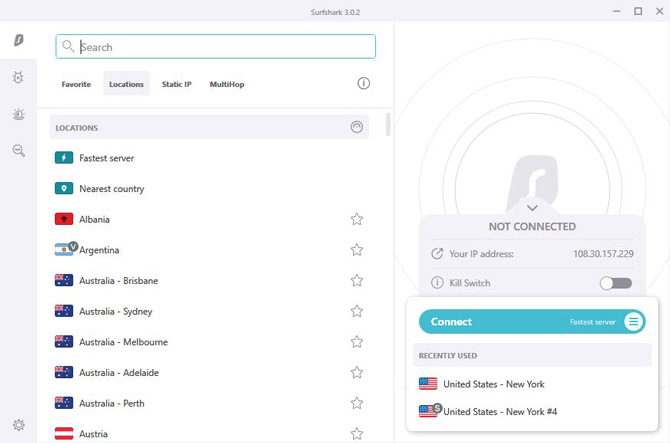Click the magnifier icon in the search box
Screen dimensions: 670x443
coord(68,46)
